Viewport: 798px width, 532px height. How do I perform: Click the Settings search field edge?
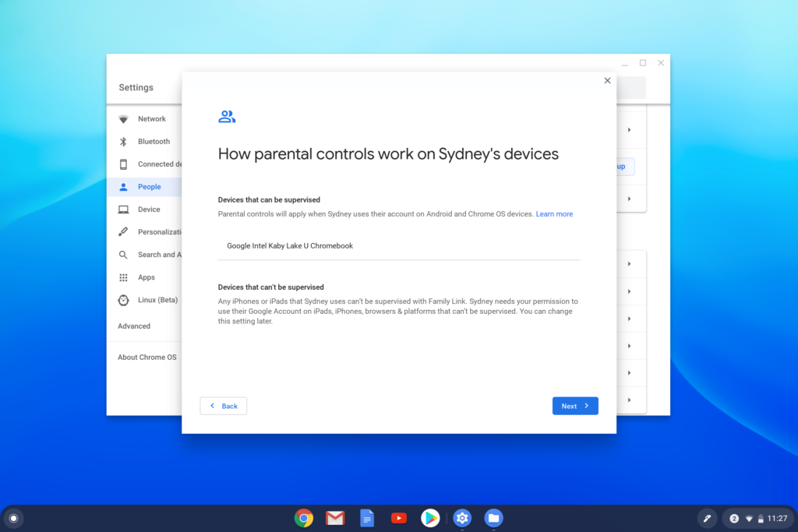pos(631,87)
